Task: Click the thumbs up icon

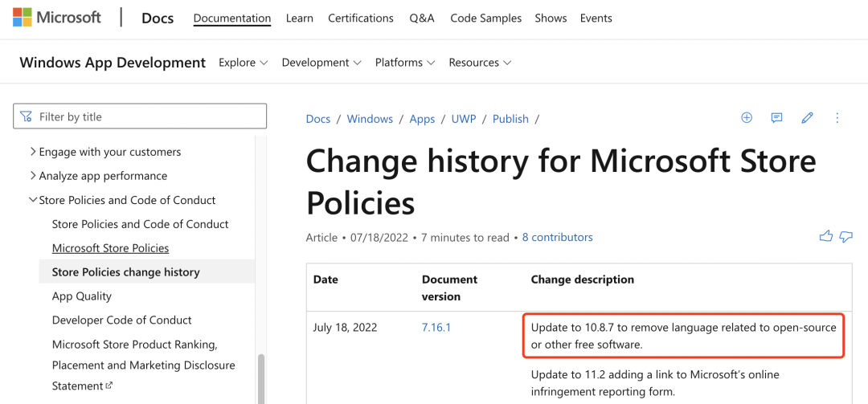Action: (825, 236)
